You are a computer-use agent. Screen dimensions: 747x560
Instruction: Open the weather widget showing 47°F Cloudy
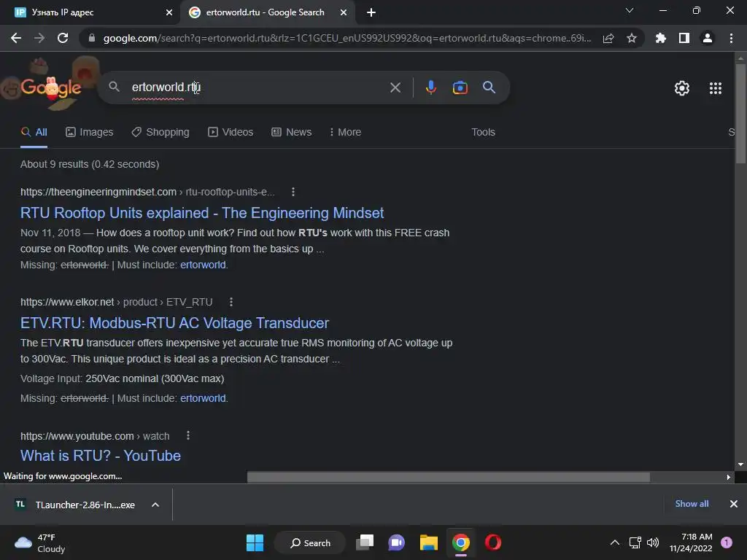(39, 542)
